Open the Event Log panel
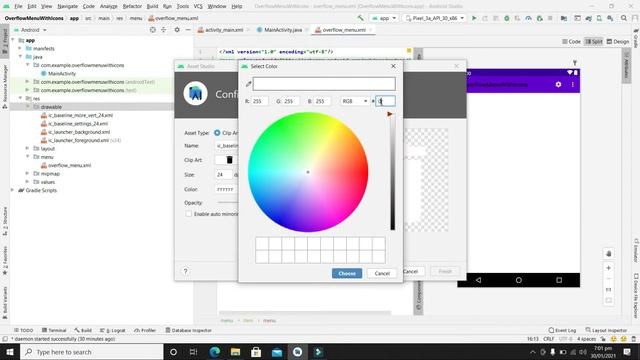Screen dimensions: 640x360 (562, 330)
